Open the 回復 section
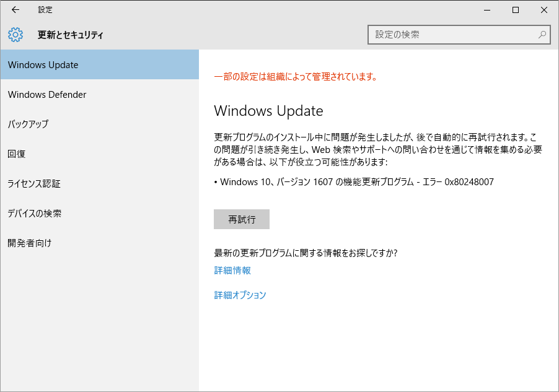The height and width of the screenshot is (392, 559). [99, 154]
